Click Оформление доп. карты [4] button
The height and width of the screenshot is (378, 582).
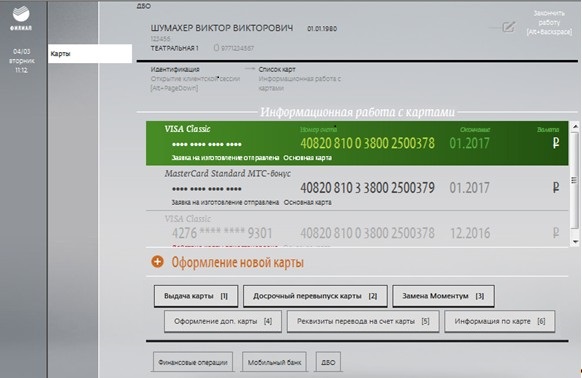[x=223, y=321]
